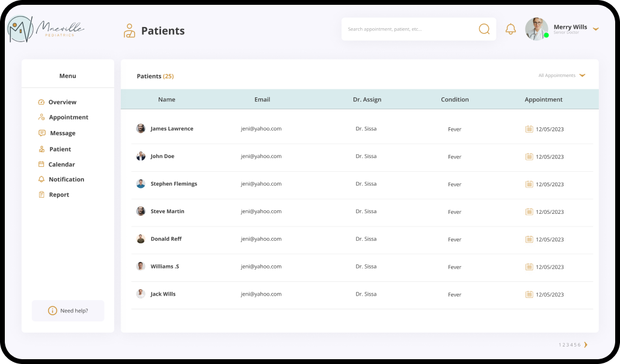Open Merry Wills profile dropdown arrow
Image resolution: width=620 pixels, height=364 pixels.
(x=596, y=29)
